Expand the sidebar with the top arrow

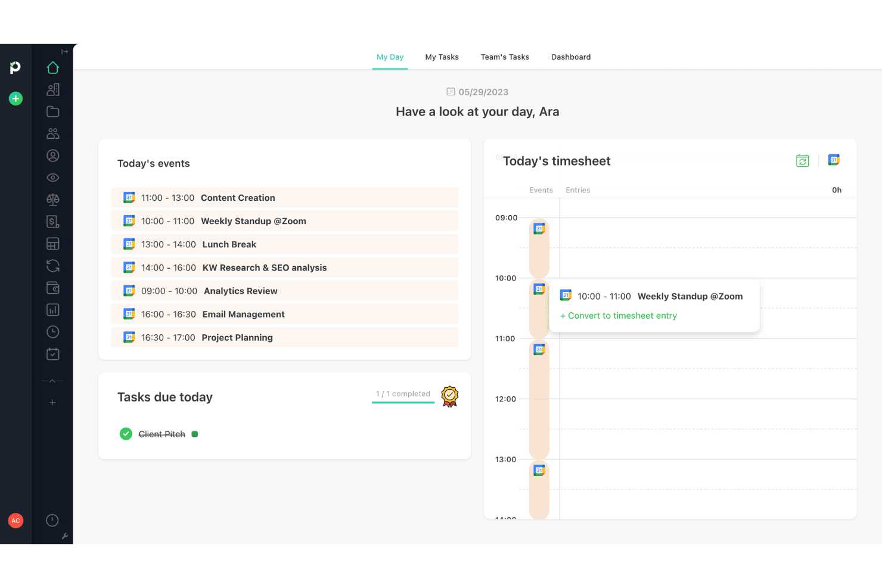coord(65,52)
